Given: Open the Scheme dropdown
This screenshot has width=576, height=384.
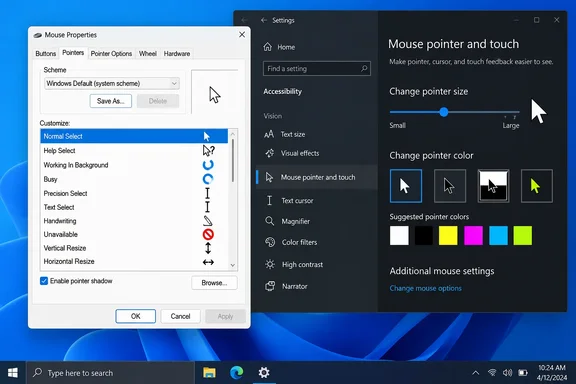Looking at the screenshot, I should pos(112,83).
